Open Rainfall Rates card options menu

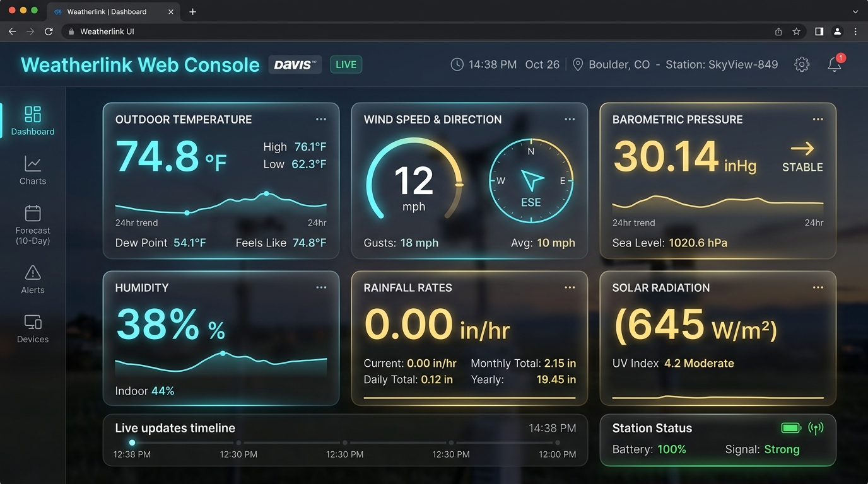[x=570, y=287]
